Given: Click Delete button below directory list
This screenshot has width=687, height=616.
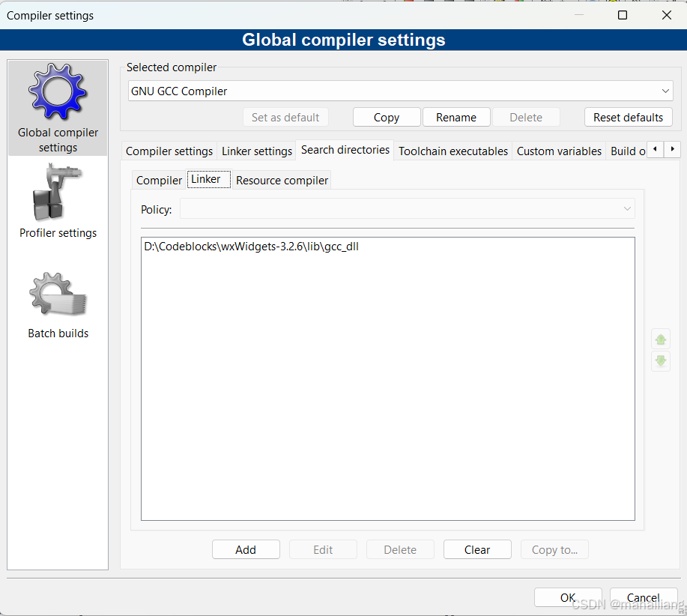Looking at the screenshot, I should pyautogui.click(x=400, y=549).
